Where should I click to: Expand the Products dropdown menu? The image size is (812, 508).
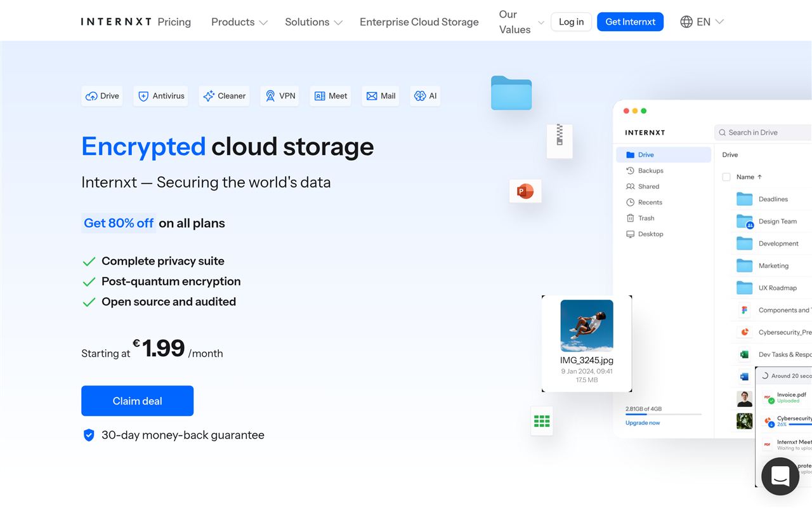pyautogui.click(x=239, y=22)
